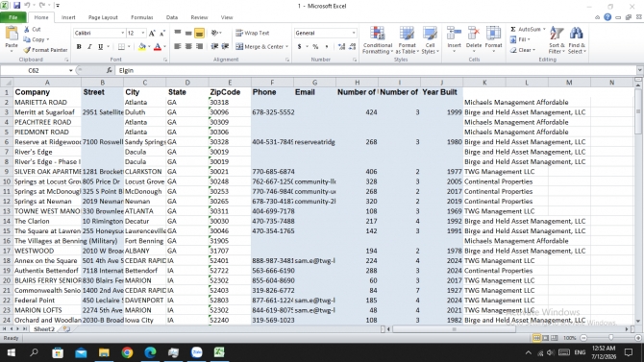Decrease font size with Shrink Font
Screen dimensions: 644x362
pos(162,34)
